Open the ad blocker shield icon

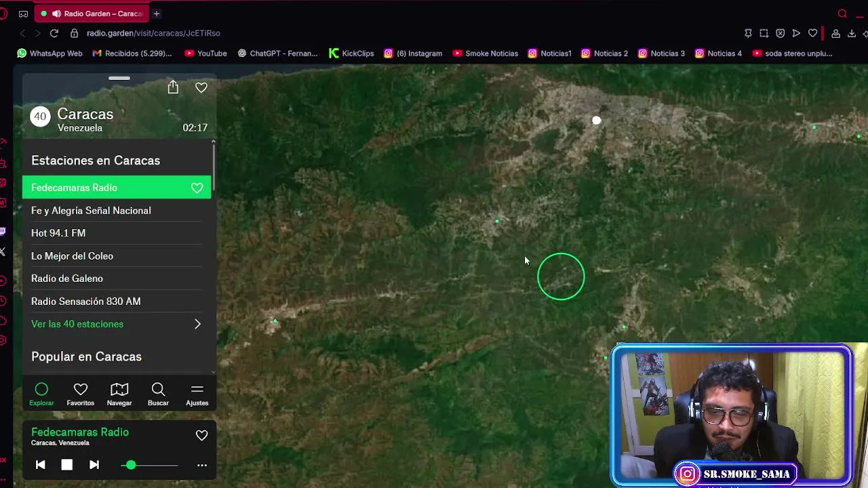pos(781,33)
